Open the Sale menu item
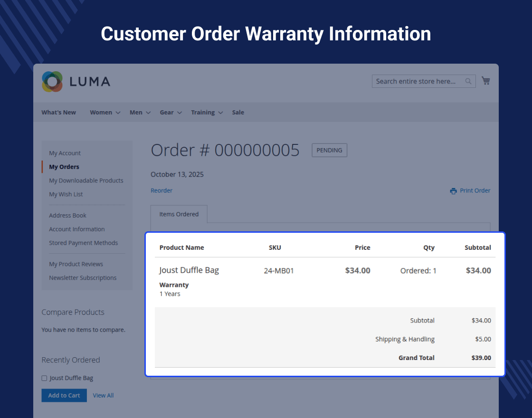This screenshot has width=532, height=418. tap(238, 112)
